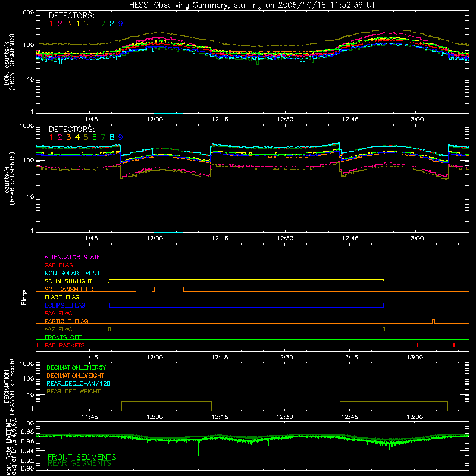The image size is (476, 476).
Task: Select detector 9 in front segments legend
Action: tap(121, 24)
